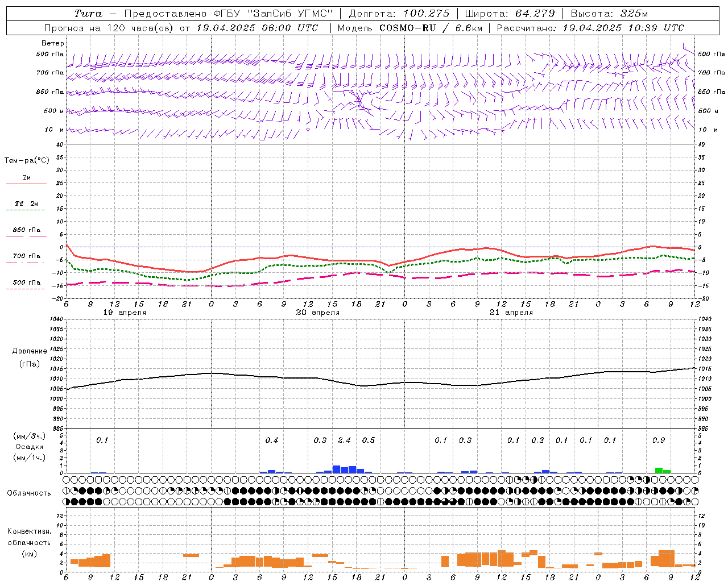Click the green precipitation bar

coord(663,471)
